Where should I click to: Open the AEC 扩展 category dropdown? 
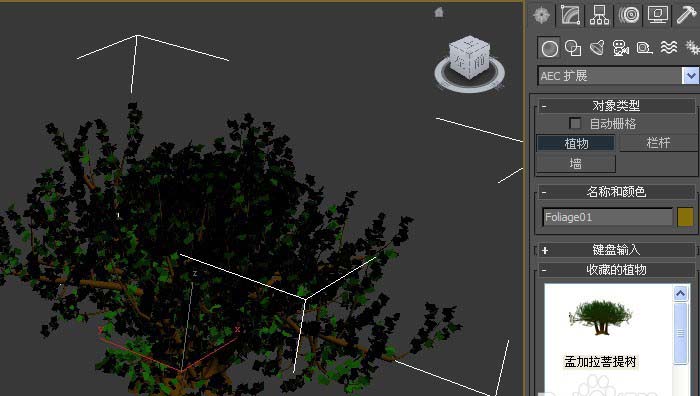[x=690, y=75]
